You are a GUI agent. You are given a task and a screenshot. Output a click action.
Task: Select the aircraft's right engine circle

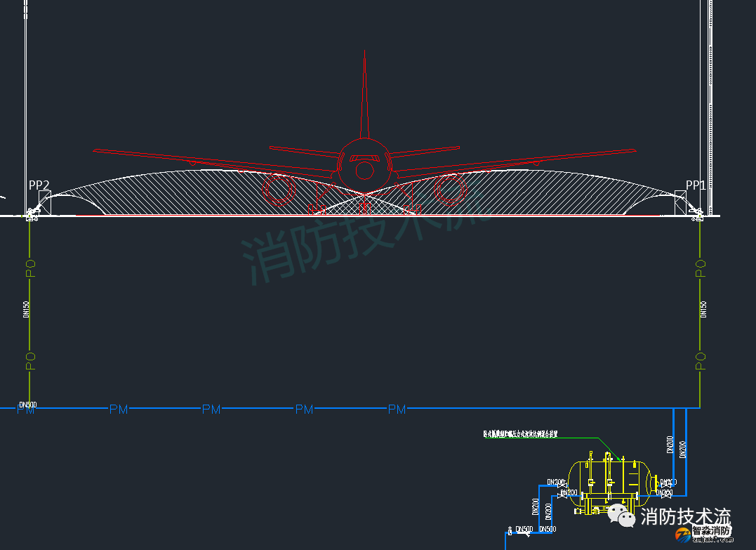coord(450,188)
